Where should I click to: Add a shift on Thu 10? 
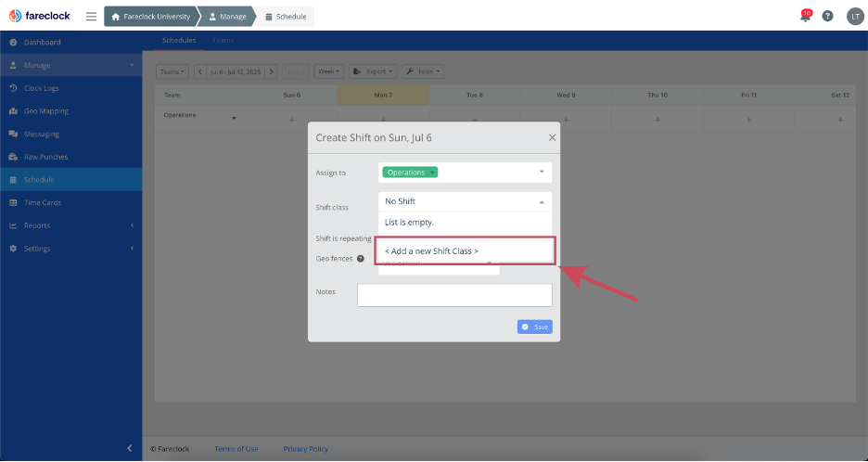point(657,121)
